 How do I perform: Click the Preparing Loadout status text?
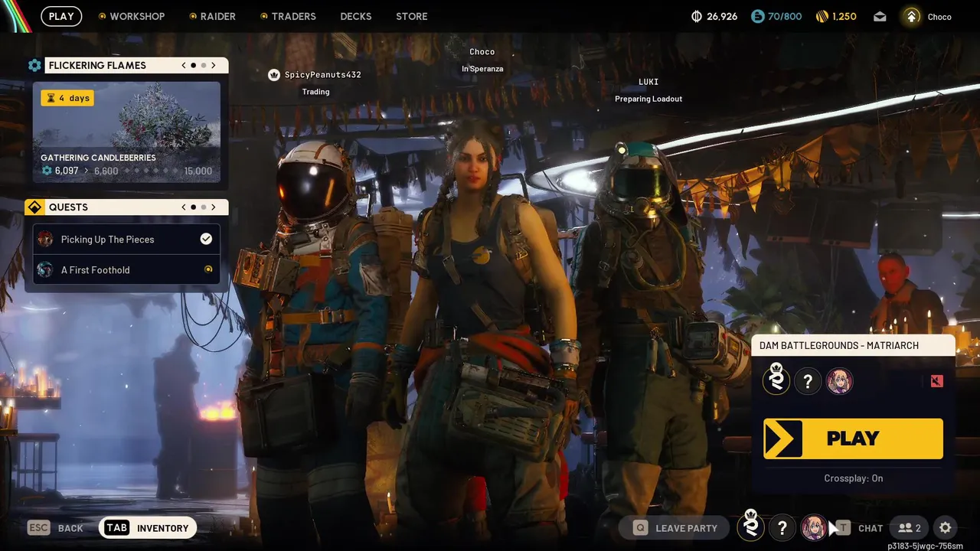[648, 99]
